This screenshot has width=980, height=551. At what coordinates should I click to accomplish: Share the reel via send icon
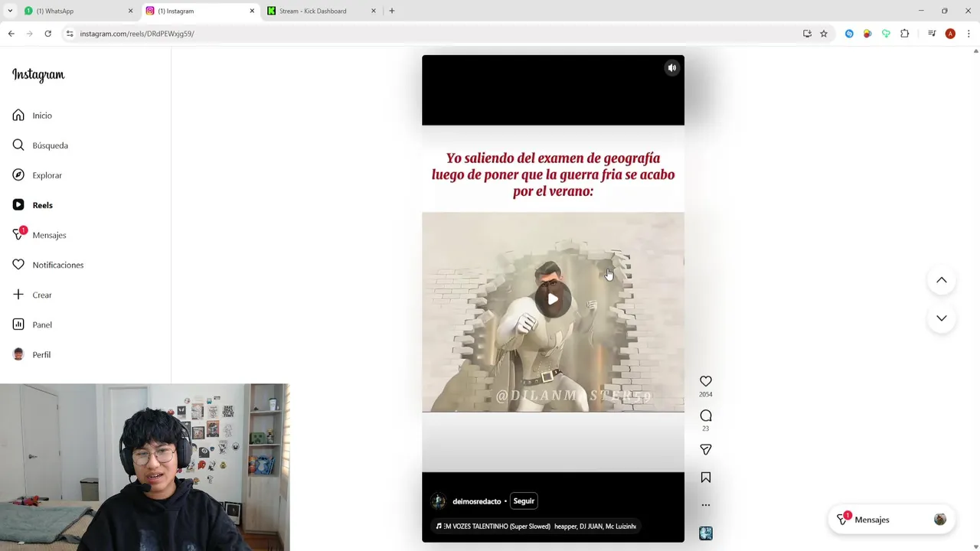706,449
